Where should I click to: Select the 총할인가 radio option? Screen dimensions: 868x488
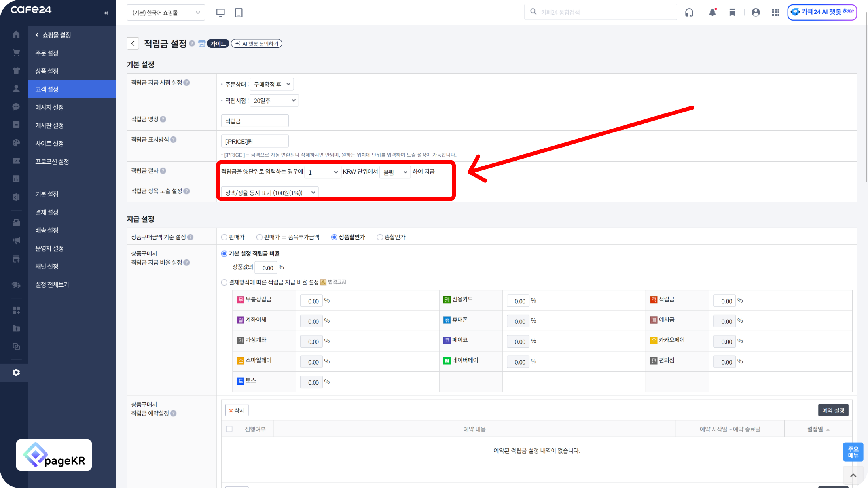click(380, 237)
